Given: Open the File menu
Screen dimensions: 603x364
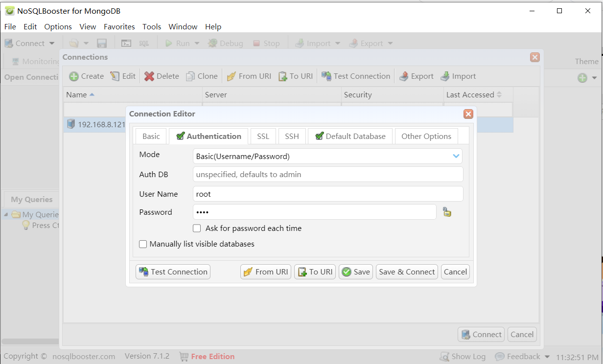Looking at the screenshot, I should (10, 27).
